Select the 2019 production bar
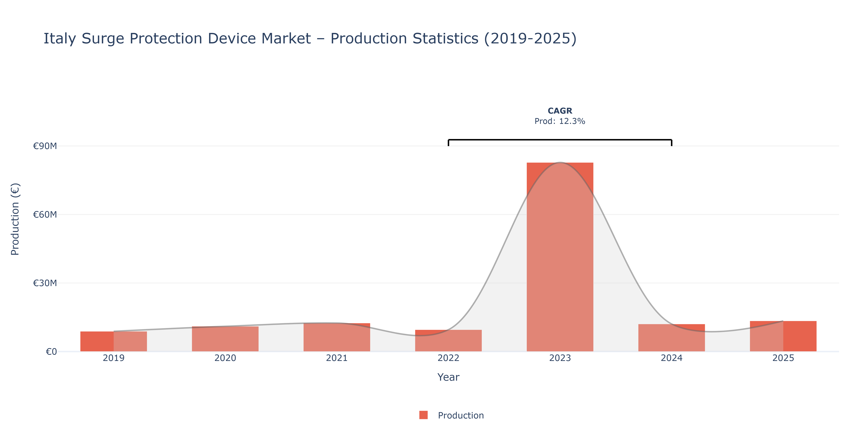868x434 pixels. coord(114,341)
